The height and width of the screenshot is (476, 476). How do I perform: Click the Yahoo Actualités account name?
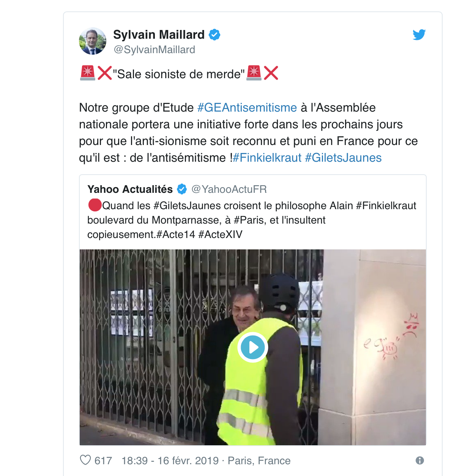[130, 189]
